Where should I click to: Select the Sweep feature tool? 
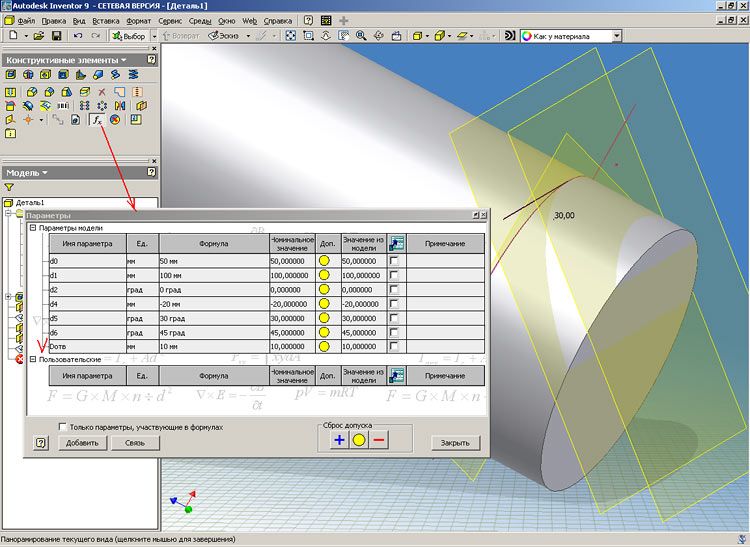[115, 75]
